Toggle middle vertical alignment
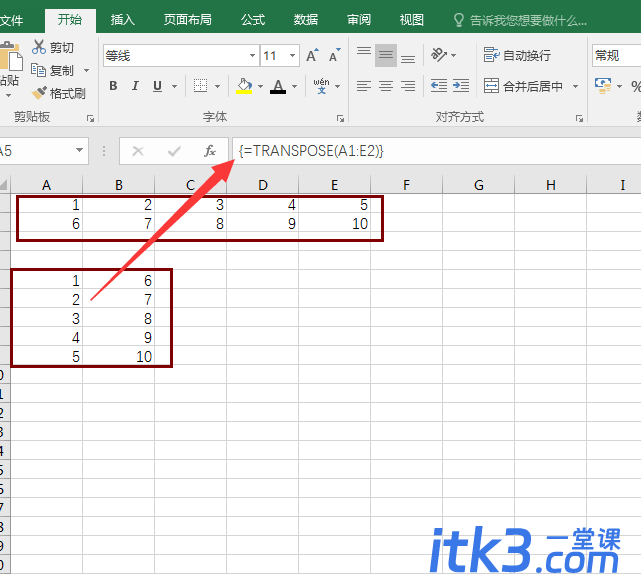Image resolution: width=641 pixels, height=574 pixels. click(385, 55)
